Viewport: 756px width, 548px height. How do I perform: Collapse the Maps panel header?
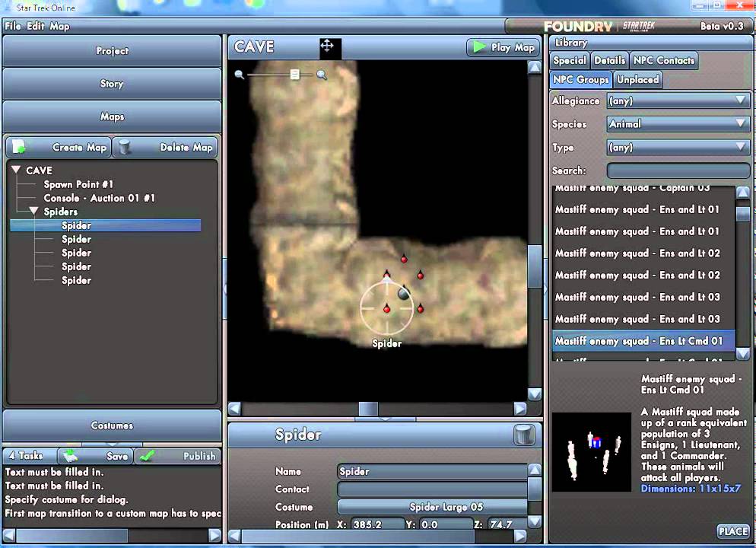(112, 116)
